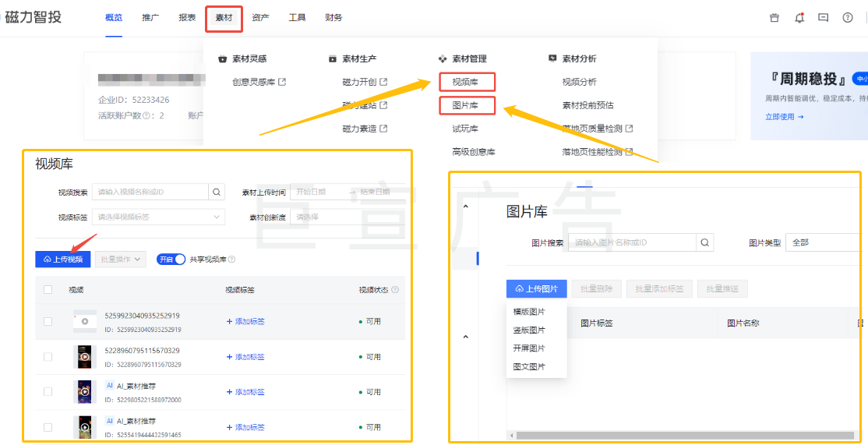Image resolution: width=868 pixels, height=445 pixels.
Task: Click the 素材灵感 section icon
Action: coord(223,58)
